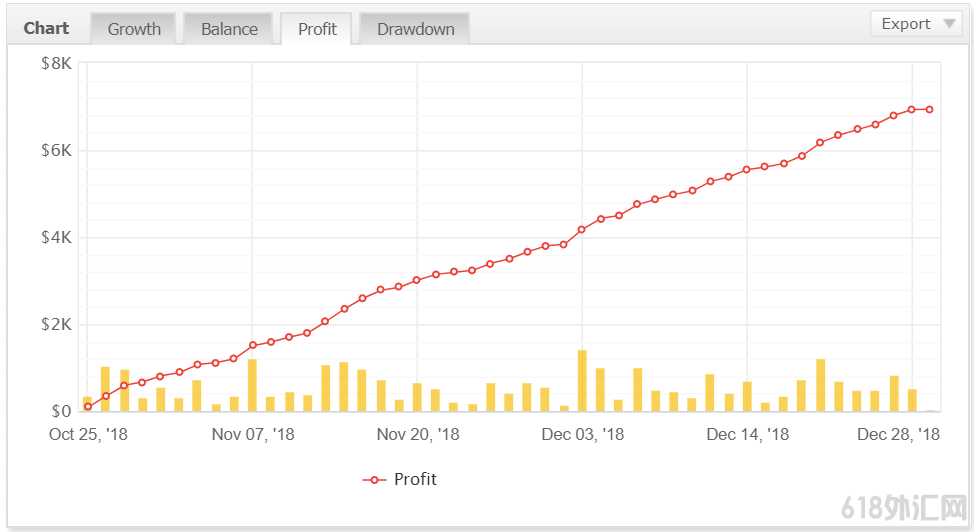The width and height of the screenshot is (974, 532).
Task: Switch to the Drawdown tab
Action: click(x=415, y=29)
